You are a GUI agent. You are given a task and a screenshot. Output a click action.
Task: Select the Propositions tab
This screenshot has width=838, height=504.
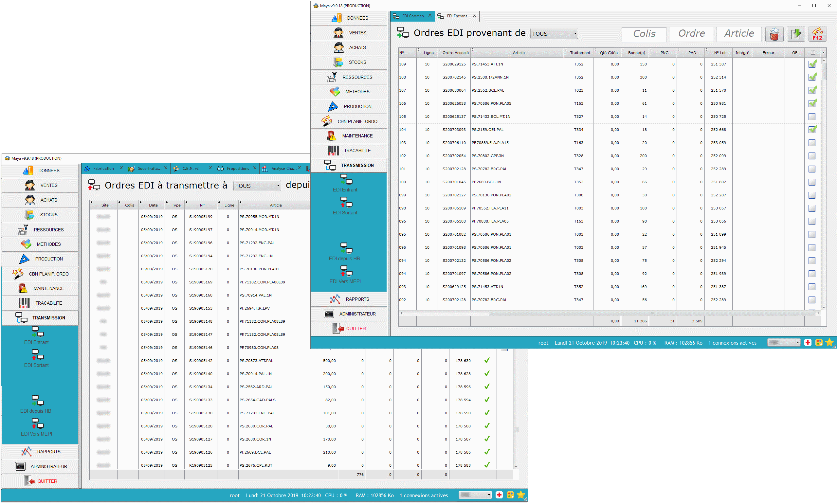pyautogui.click(x=237, y=169)
